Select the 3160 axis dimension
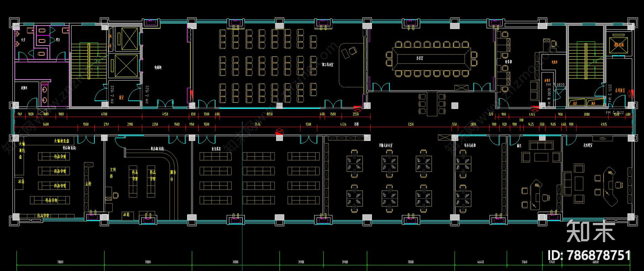This screenshot has height=271, width=644. pyautogui.click(x=524, y=262)
